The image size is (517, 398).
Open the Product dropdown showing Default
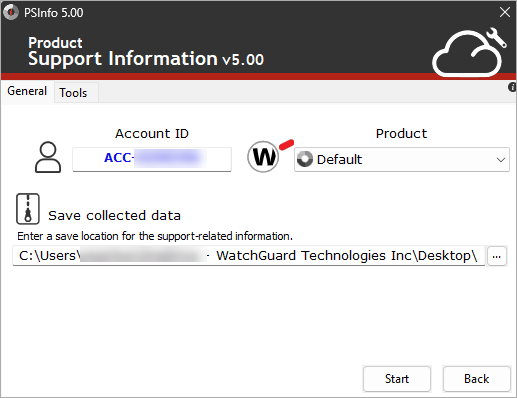(402, 159)
